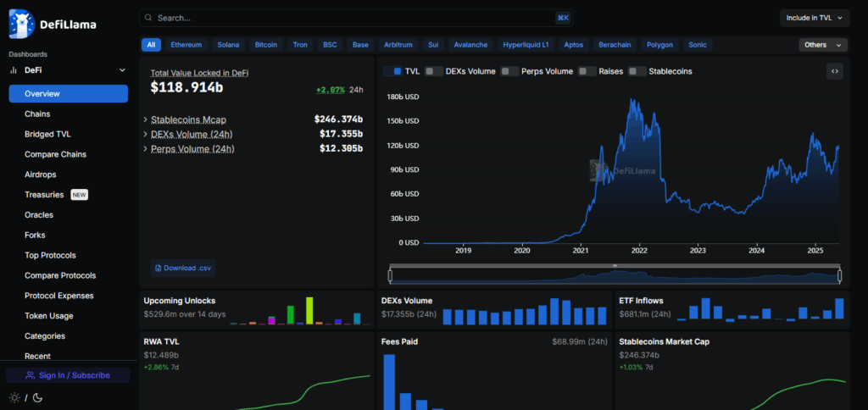Click the left handle of chart range slider
The image size is (868, 410).
[x=390, y=275]
